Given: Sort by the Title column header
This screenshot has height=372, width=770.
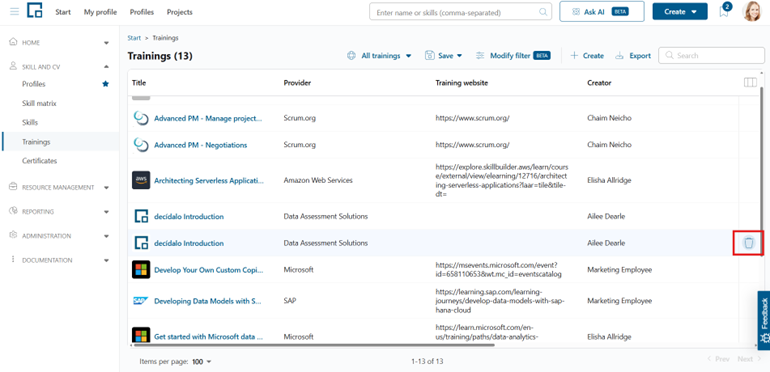Looking at the screenshot, I should 139,83.
